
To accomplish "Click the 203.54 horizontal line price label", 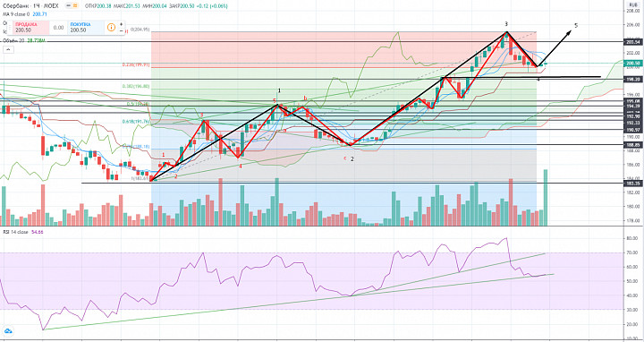I will click(633, 41).
